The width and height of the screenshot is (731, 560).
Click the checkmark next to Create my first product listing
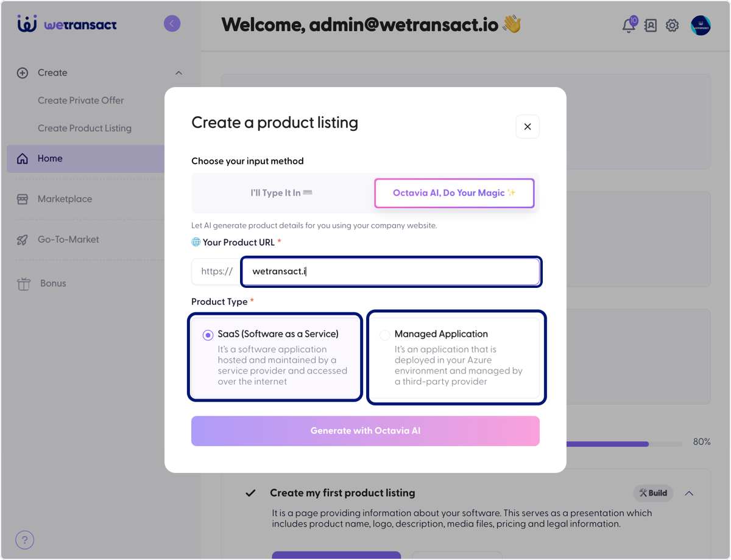pyautogui.click(x=250, y=493)
